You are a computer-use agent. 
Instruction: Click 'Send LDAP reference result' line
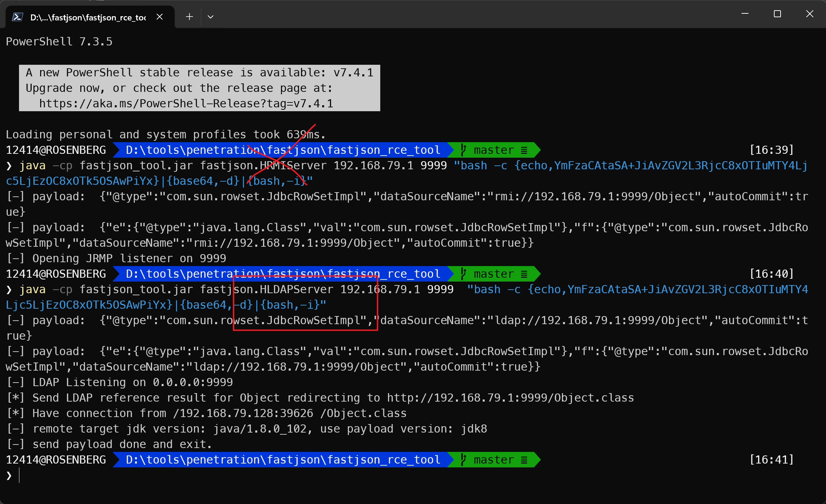pyautogui.click(x=320, y=398)
